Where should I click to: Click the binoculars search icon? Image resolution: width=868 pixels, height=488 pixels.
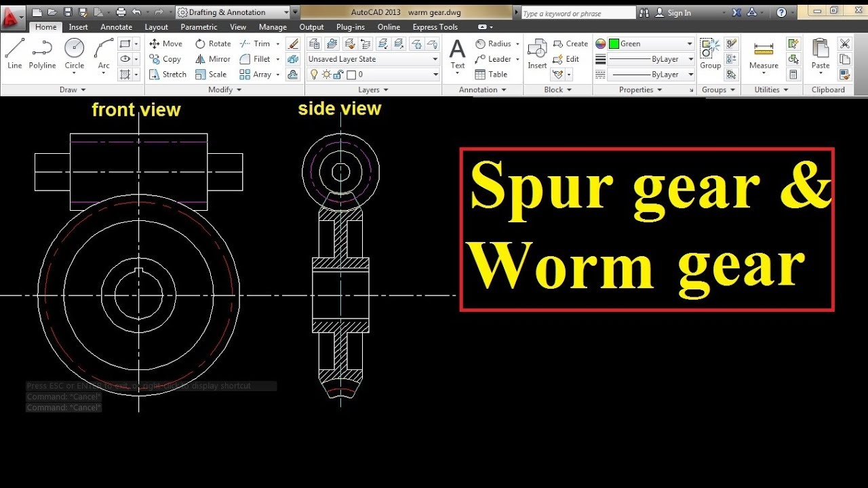[644, 12]
